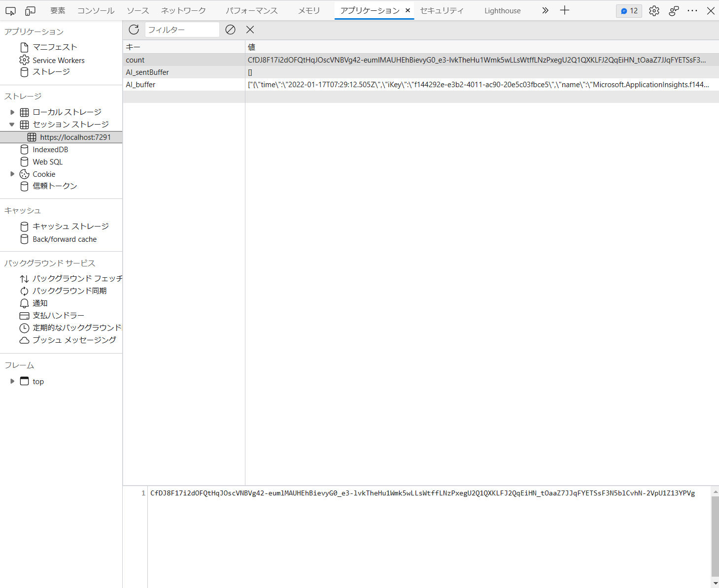Image resolution: width=719 pixels, height=588 pixels.
Task: Open バックグラウンド フェッチ service
Action: [x=77, y=279]
